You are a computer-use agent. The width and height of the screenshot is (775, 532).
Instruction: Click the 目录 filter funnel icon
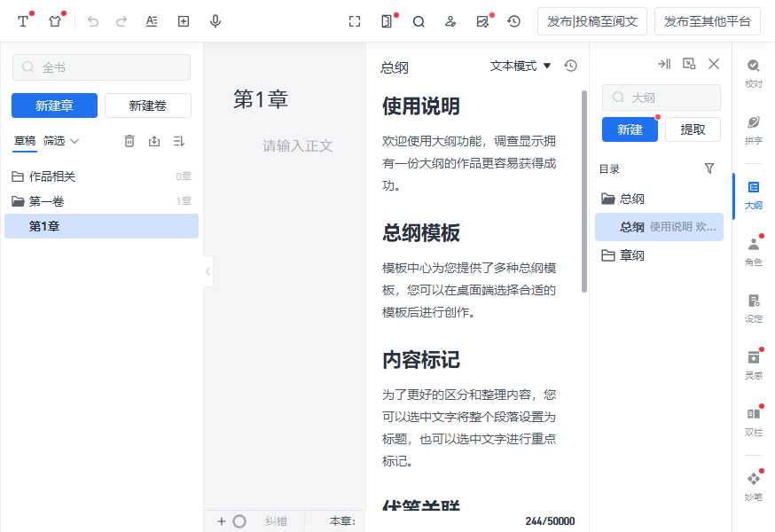click(x=709, y=168)
